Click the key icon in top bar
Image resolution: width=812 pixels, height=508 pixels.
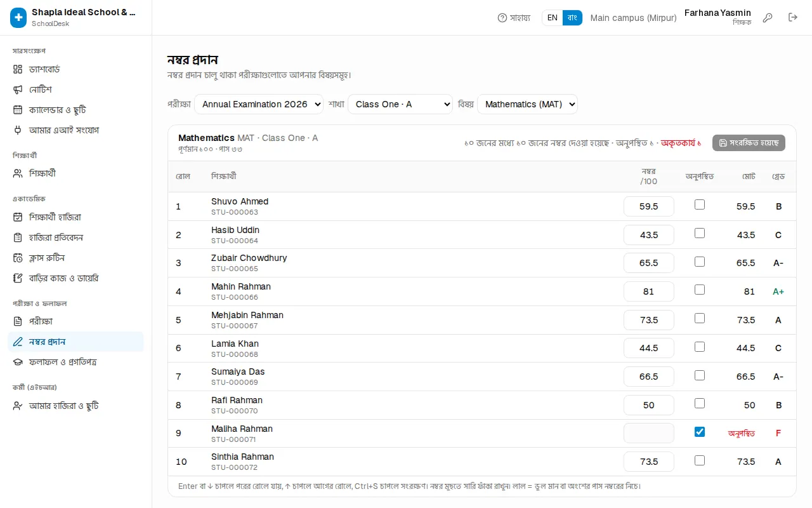tap(768, 18)
